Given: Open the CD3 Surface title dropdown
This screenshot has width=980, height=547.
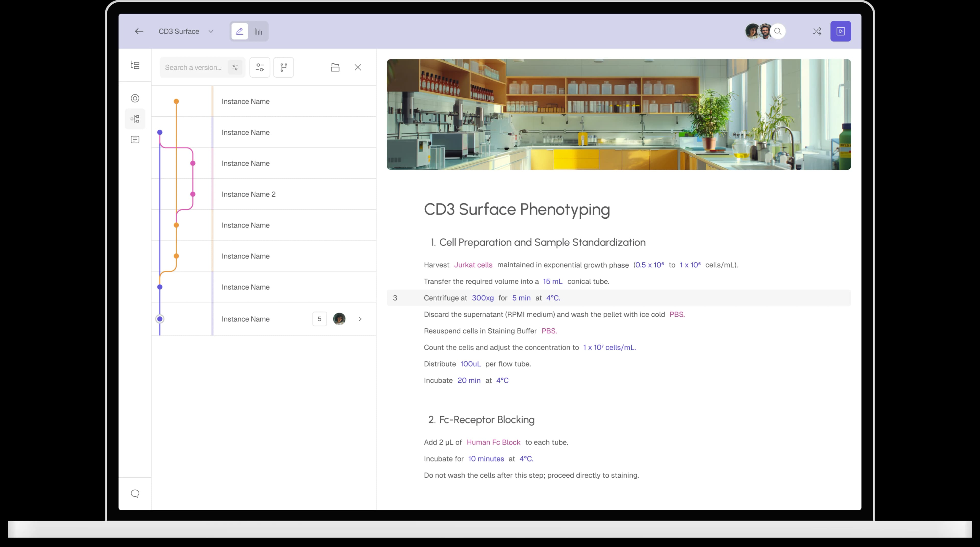Looking at the screenshot, I should point(186,31).
